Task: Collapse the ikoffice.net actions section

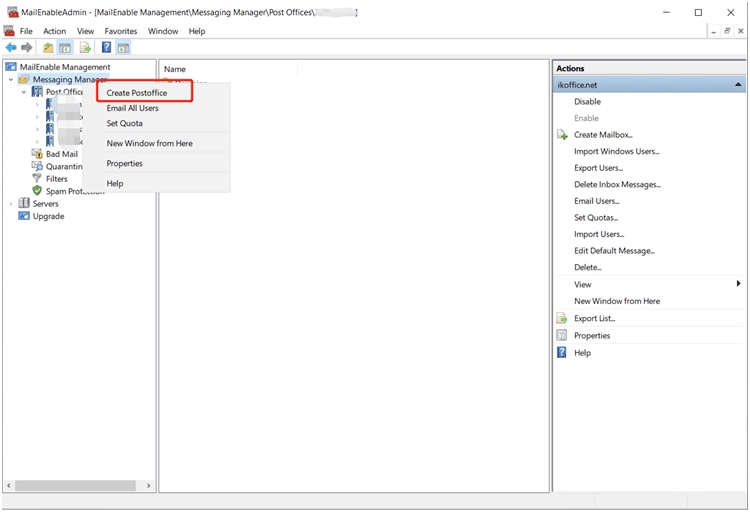Action: [x=738, y=85]
